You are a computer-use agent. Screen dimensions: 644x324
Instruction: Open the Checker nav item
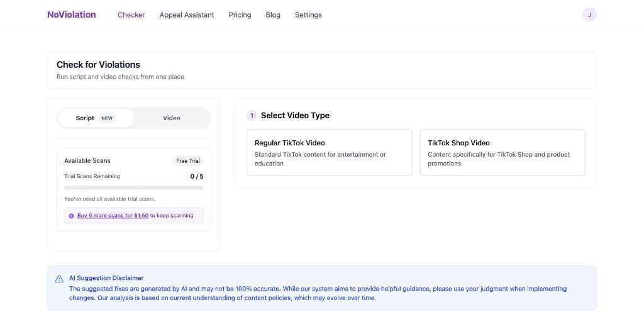[131, 14]
